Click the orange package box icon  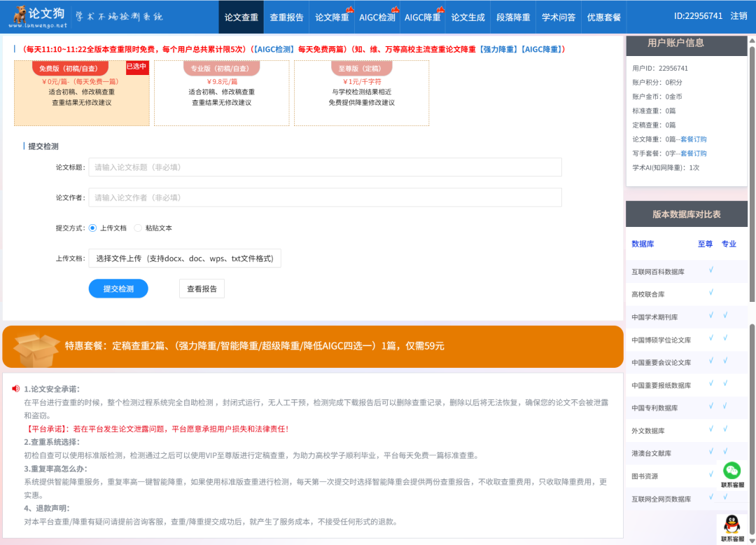pos(36,347)
